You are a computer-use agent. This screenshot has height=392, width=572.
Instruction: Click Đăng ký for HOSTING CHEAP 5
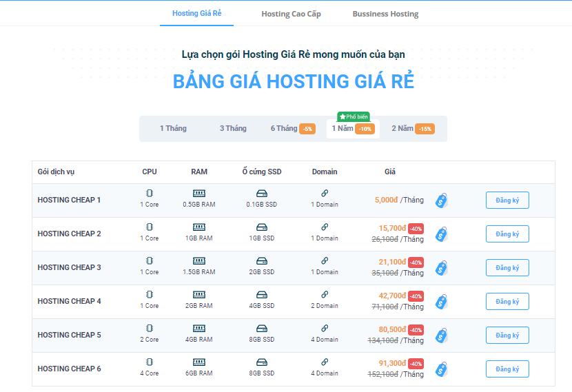[x=507, y=335]
